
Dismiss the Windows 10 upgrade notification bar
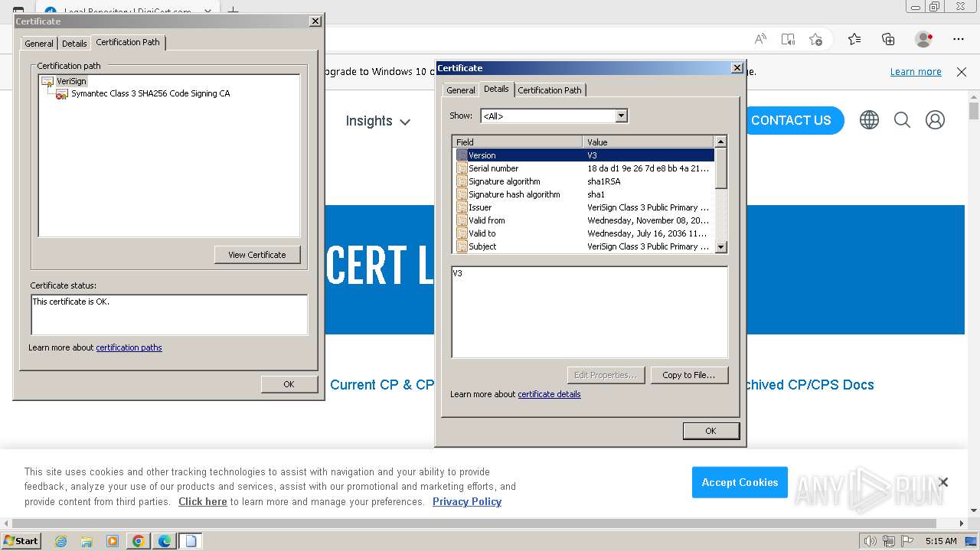(962, 72)
